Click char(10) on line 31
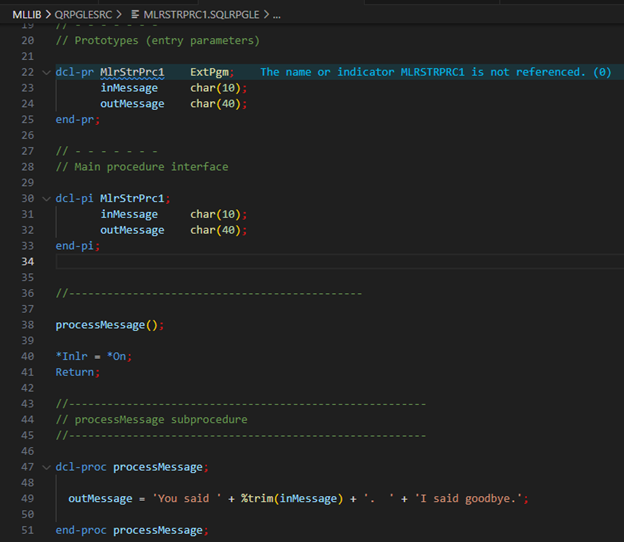 pyautogui.click(x=216, y=214)
